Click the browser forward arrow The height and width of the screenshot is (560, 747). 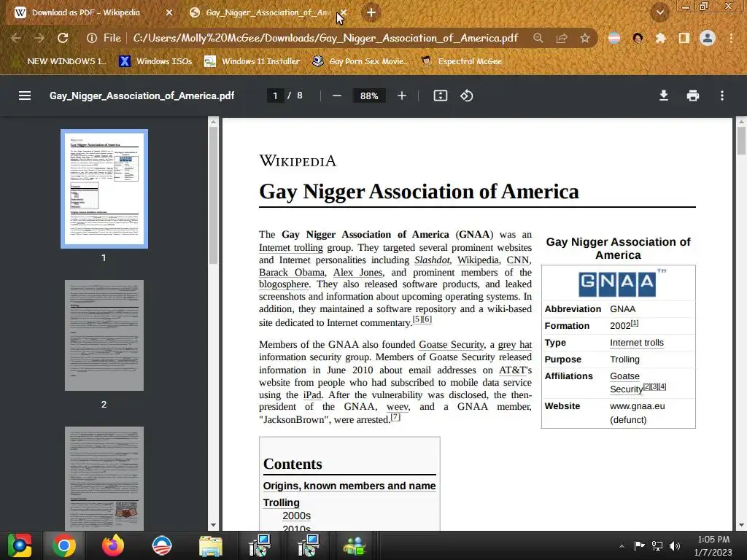[39, 38]
